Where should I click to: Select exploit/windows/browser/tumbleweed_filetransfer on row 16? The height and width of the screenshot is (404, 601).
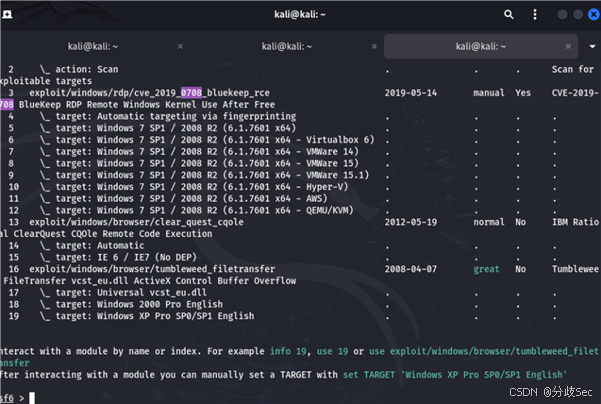[x=152, y=269]
